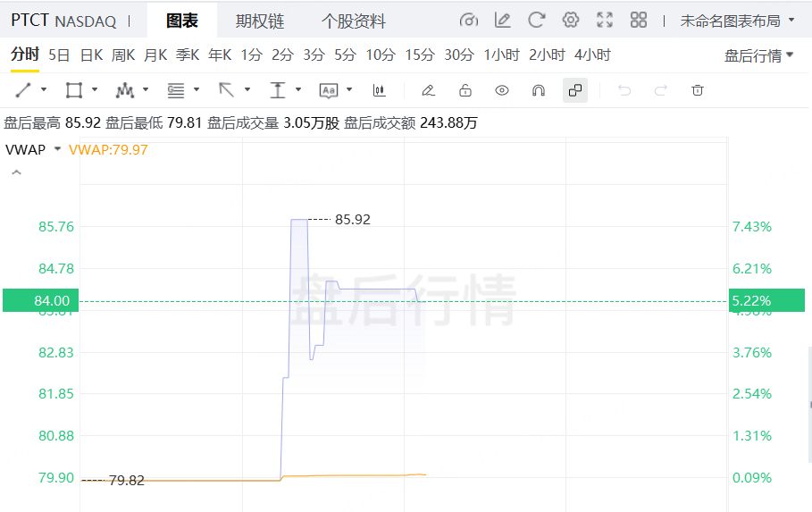The width and height of the screenshot is (812, 512).
Task: Toggle the linked drawings sync button
Action: click(575, 90)
